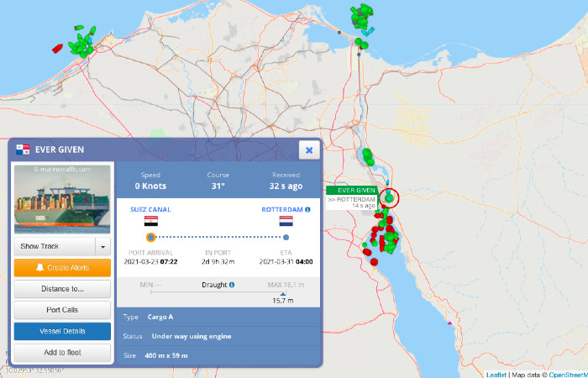Viewport: 588px width, 378px height.
Task: Click the Egypt flag under Suez Canal
Action: coord(151,223)
